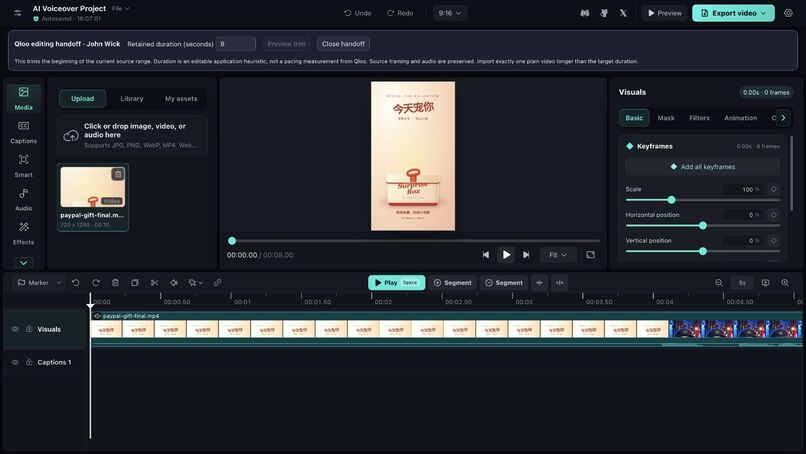The width and height of the screenshot is (806, 454).
Task: Split clip with the scissors icon
Action: (154, 283)
